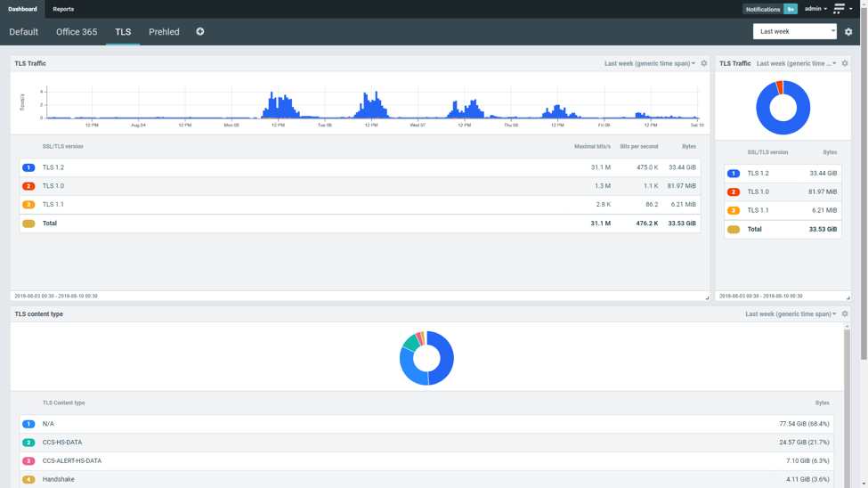868x488 pixels.
Task: Click orange badge 3 for TLS 1.1 in main table
Action: (28, 205)
